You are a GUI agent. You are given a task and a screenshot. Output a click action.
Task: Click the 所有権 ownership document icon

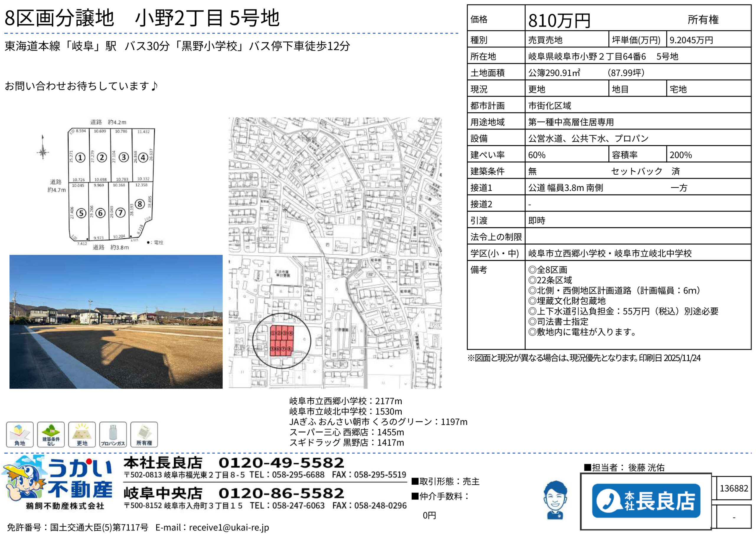coord(144,434)
